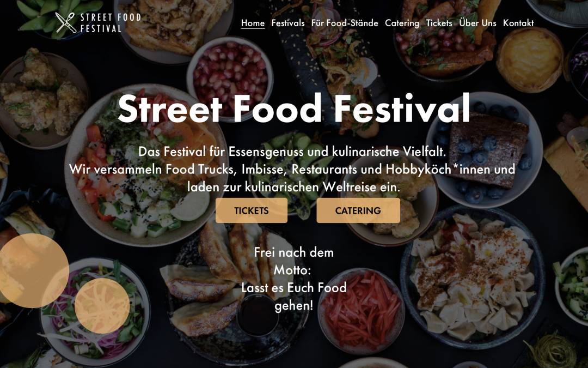Click the Street Food Festival main heading

[294, 108]
